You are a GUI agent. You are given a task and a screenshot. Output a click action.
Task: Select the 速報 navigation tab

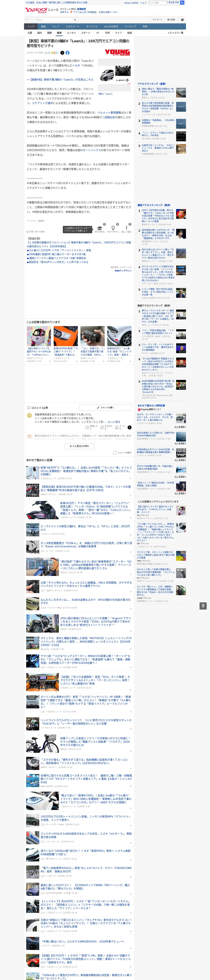(43, 27)
